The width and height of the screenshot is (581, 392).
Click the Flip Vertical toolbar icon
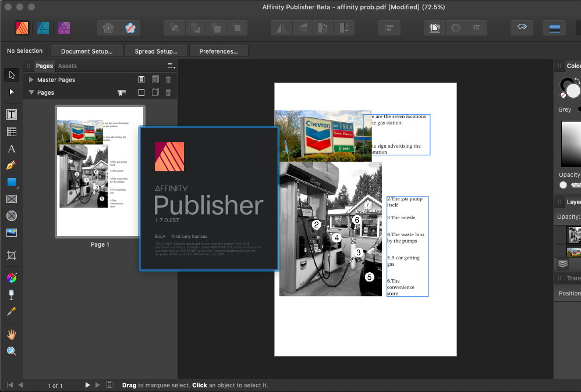pyautogui.click(x=302, y=28)
